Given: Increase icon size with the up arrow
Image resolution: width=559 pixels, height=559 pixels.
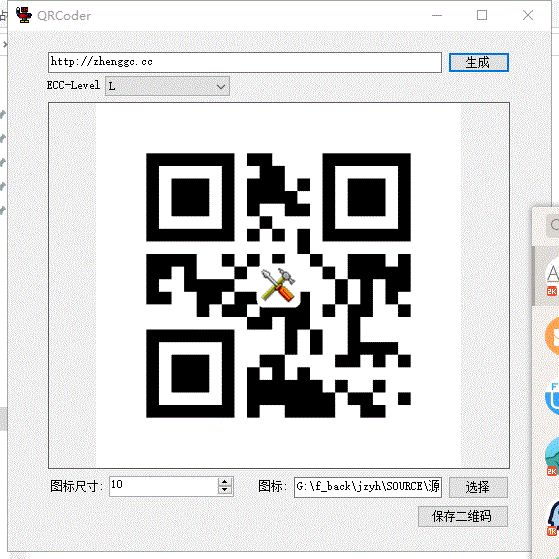Looking at the screenshot, I should pyautogui.click(x=224, y=482).
